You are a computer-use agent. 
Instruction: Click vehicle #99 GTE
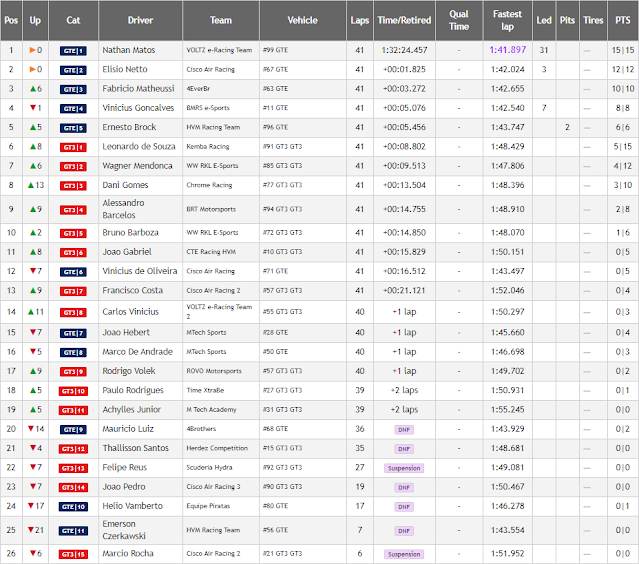275,50
